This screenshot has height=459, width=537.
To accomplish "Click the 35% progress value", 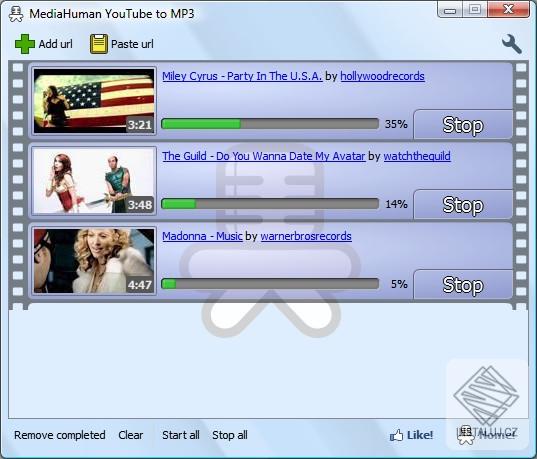I will [x=396, y=124].
